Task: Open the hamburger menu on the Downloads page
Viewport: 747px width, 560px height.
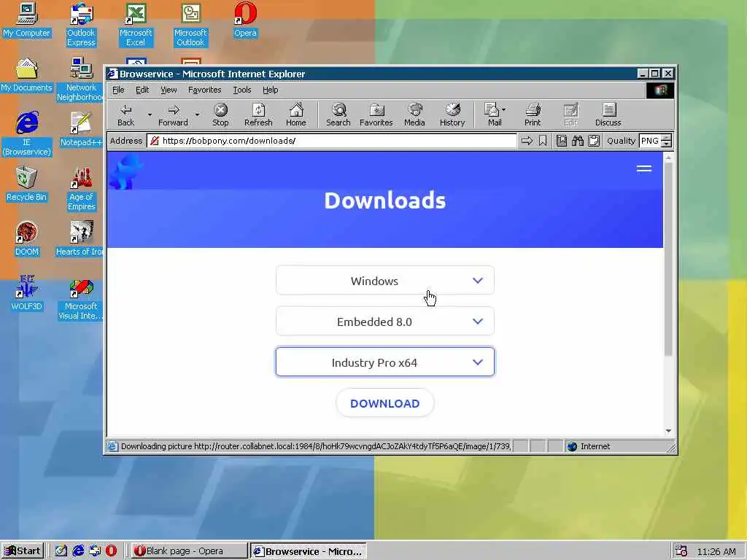Action: coord(644,168)
